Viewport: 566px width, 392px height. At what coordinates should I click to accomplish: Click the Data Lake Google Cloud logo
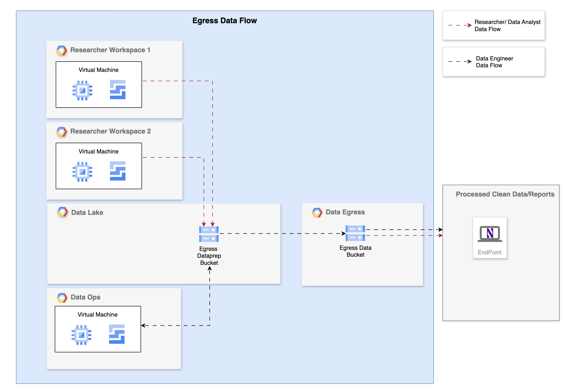point(63,212)
